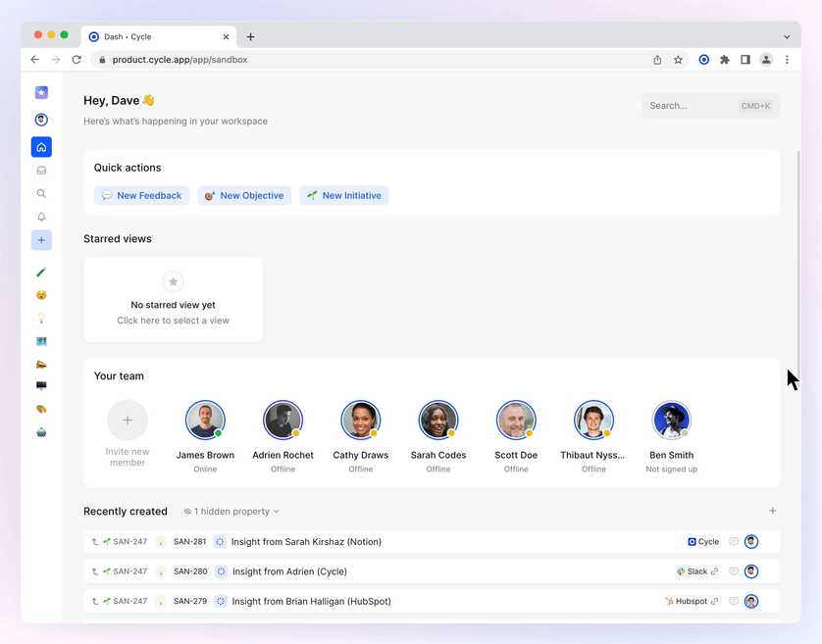Image resolution: width=822 pixels, height=644 pixels.
Task: Open Thibaut Nyss... team avatar
Action: (x=593, y=420)
